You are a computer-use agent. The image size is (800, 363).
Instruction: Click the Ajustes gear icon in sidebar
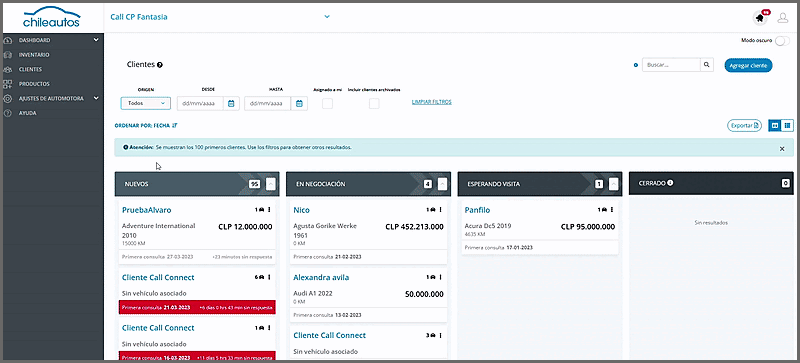(8, 99)
